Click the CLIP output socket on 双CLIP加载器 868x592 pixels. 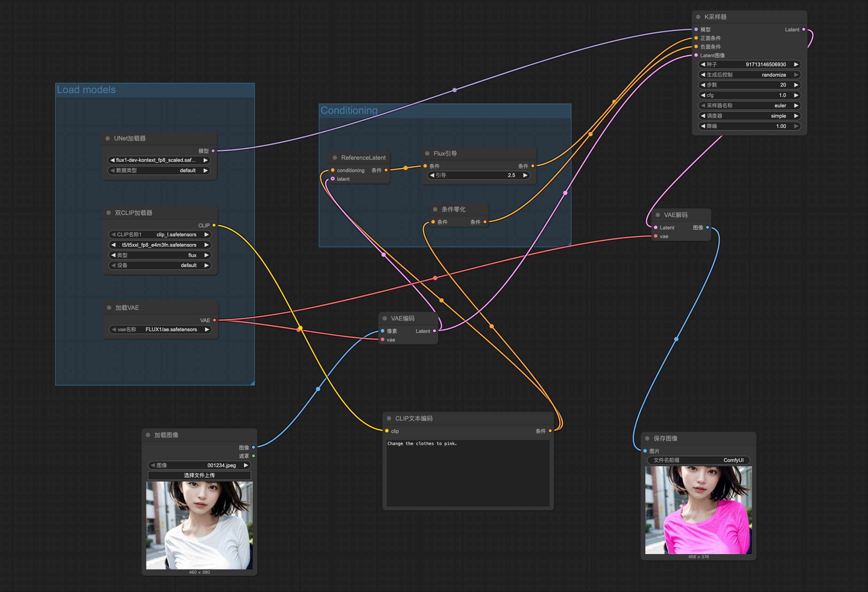[x=214, y=226]
